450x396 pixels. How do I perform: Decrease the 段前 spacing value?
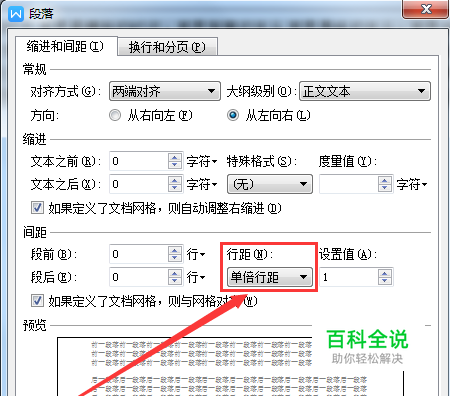click(175, 259)
